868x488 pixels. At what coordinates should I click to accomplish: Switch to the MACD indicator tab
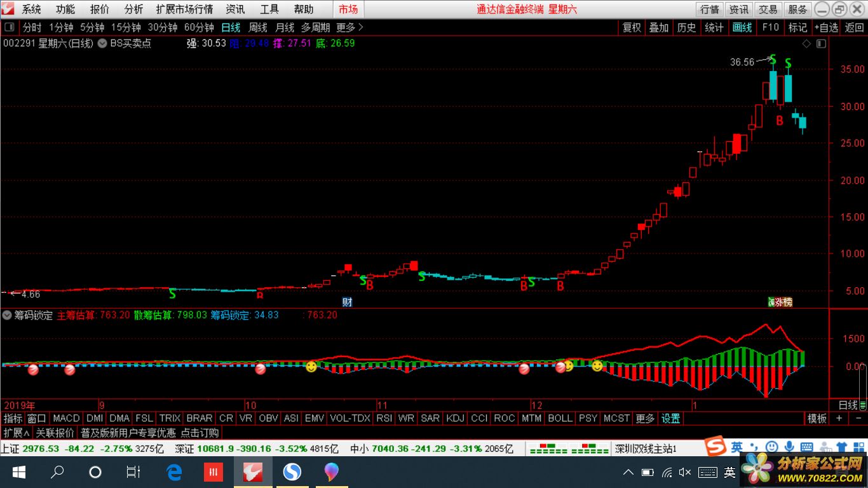pos(66,418)
